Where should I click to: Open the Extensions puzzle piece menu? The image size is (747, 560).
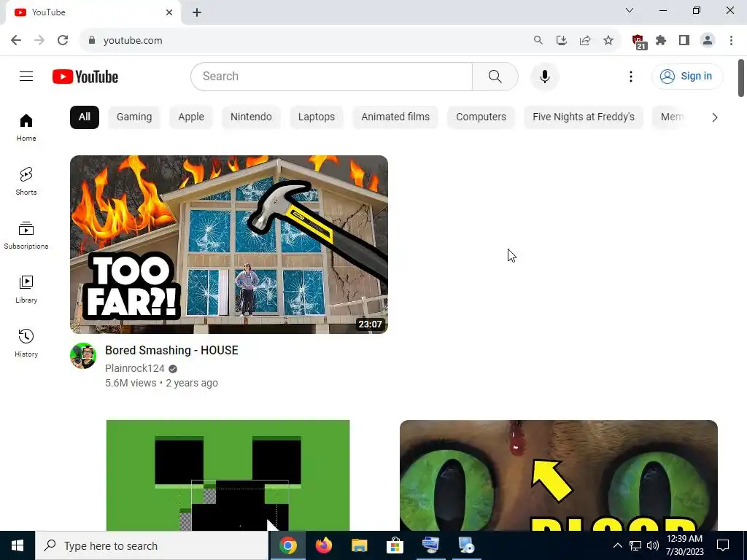tap(661, 41)
